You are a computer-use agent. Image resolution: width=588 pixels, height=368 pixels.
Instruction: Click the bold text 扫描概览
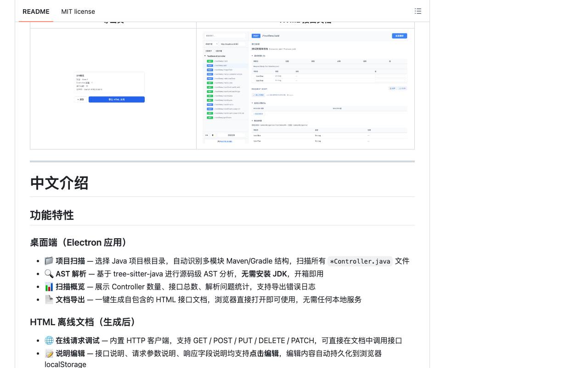(x=70, y=287)
